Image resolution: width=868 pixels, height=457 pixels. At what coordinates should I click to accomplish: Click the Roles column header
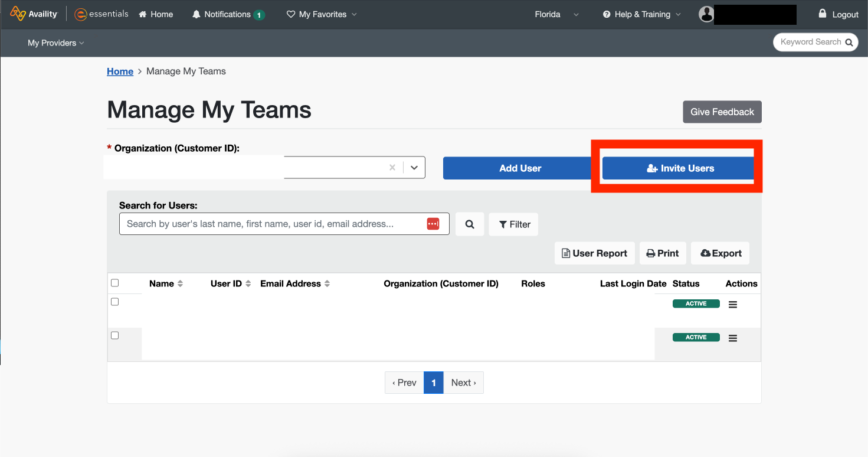533,284
